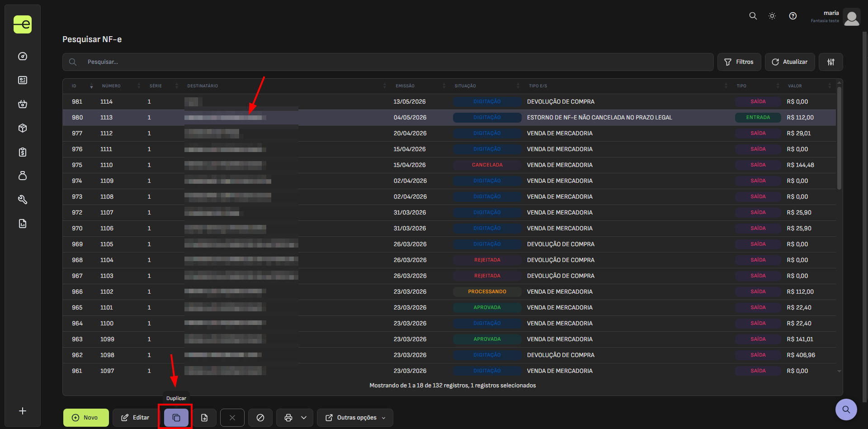Open the clipboard dollar icon in the sidebar
Image resolution: width=868 pixels, height=429 pixels.
click(23, 152)
